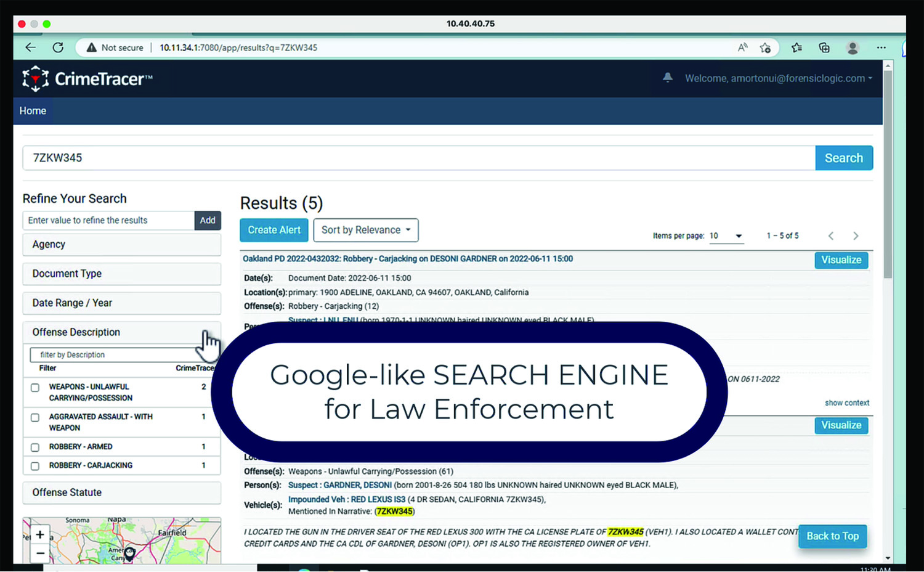Viewport: 924px width, 572px height.
Task: Zoom in on the map
Action: click(40, 534)
